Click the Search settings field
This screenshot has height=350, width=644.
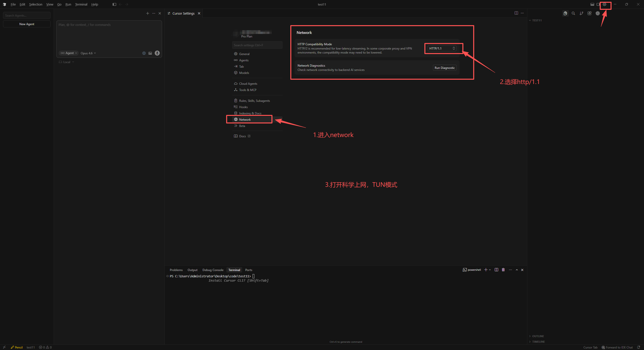[x=257, y=45]
